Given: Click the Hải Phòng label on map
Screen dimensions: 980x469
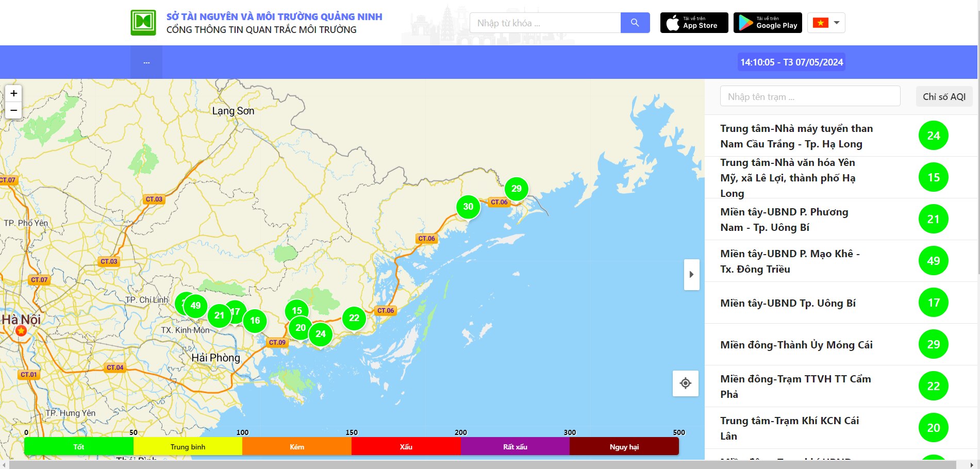Looking at the screenshot, I should tap(215, 358).
